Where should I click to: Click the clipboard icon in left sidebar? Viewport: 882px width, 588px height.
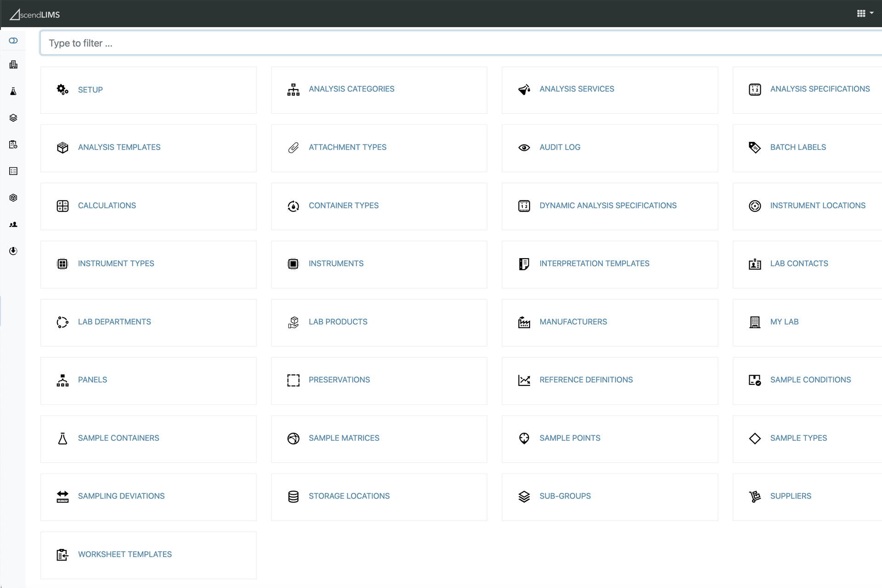point(13,145)
